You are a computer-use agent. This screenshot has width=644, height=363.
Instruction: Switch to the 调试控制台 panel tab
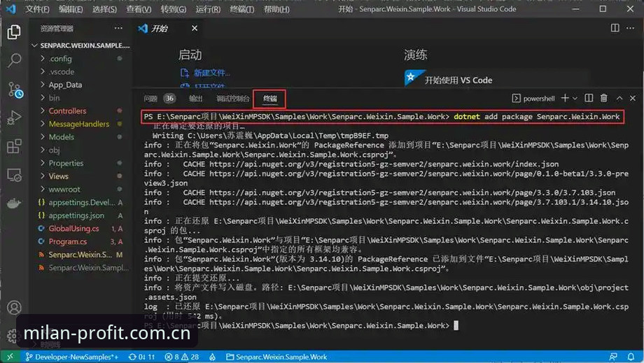coord(233,99)
